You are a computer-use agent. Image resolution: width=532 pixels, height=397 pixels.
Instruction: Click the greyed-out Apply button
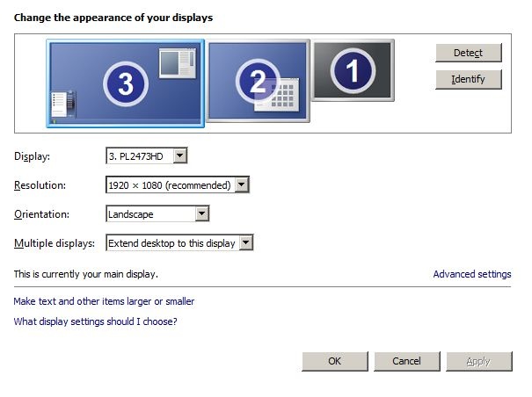(x=478, y=361)
